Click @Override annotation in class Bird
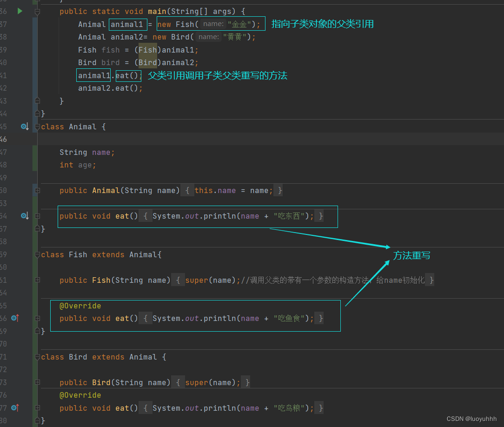Viewport: 504px width, 427px height. coord(80,395)
